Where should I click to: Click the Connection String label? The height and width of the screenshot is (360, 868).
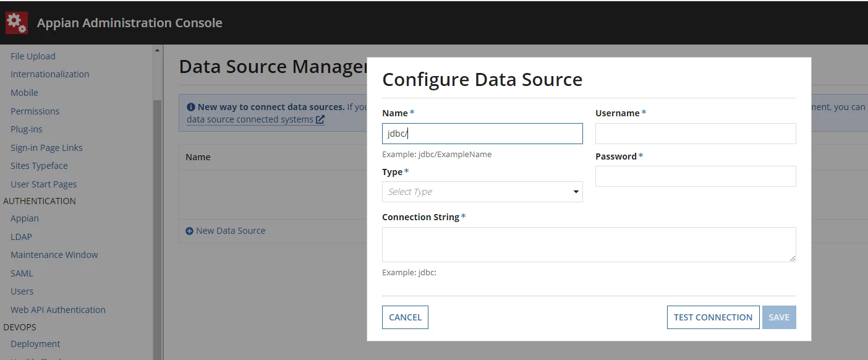[420, 217]
